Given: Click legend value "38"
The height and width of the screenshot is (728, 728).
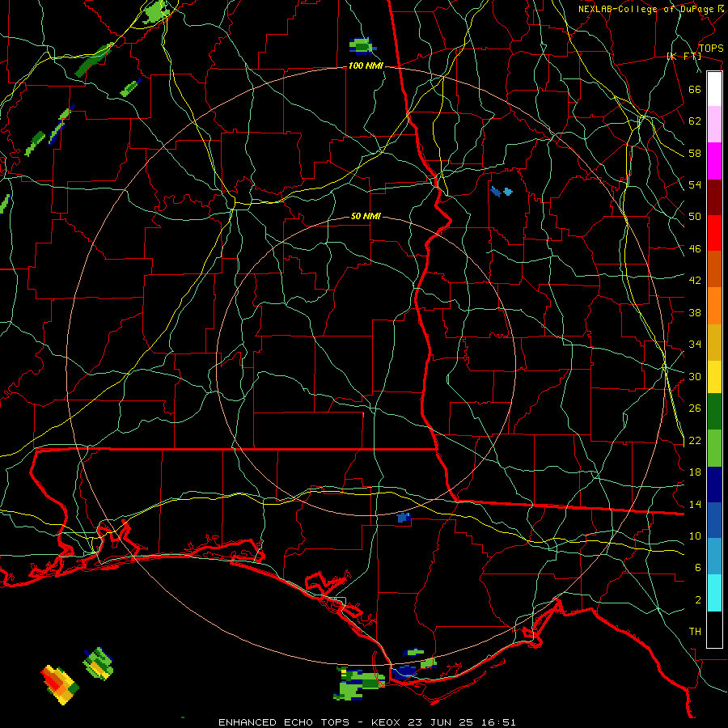Looking at the screenshot, I should 695,313.
